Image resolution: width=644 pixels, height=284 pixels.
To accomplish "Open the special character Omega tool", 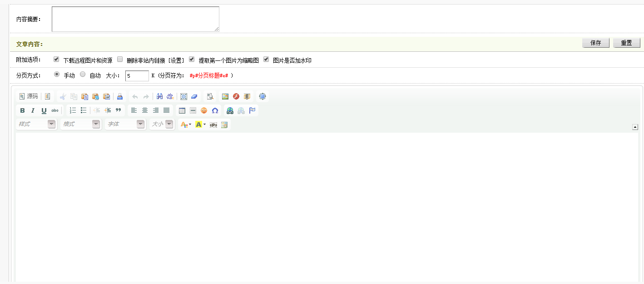I will tap(215, 110).
